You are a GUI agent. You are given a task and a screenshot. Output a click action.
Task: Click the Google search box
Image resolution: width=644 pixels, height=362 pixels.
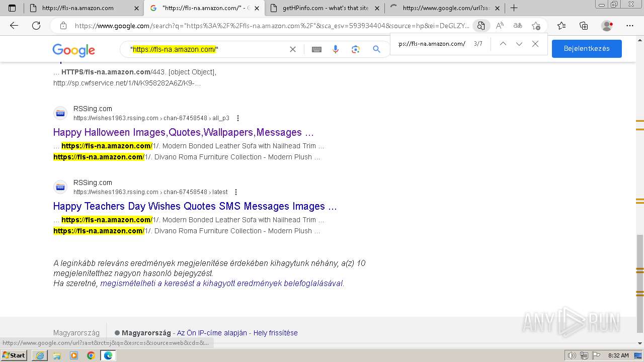point(206,49)
